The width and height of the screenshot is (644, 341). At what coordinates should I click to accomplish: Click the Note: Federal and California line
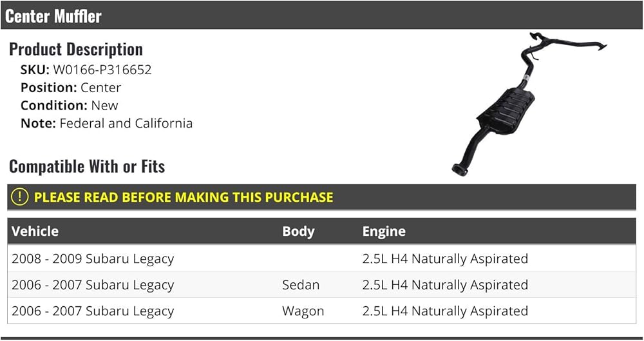pos(106,123)
